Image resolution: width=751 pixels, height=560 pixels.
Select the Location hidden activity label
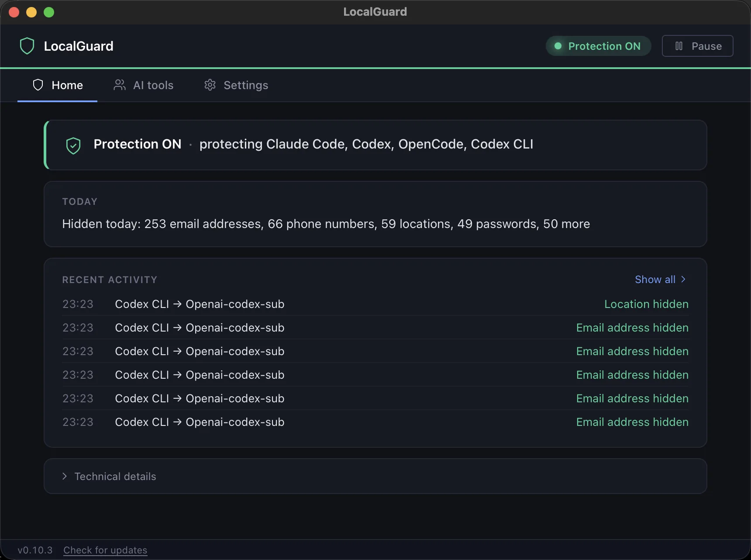tap(646, 304)
